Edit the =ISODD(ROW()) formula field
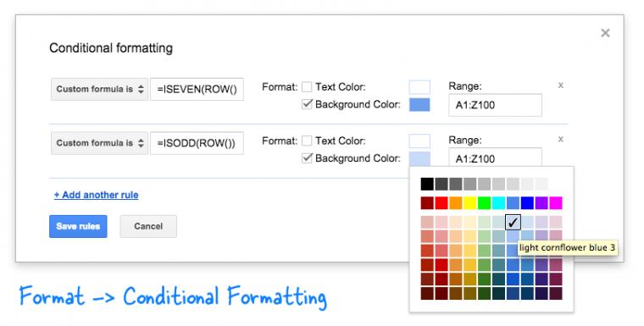Screen dimensions: 644x326 [x=197, y=143]
